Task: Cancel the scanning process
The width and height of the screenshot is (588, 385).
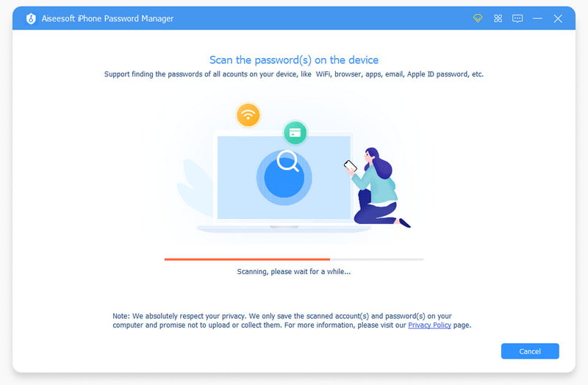Action: pyautogui.click(x=530, y=351)
